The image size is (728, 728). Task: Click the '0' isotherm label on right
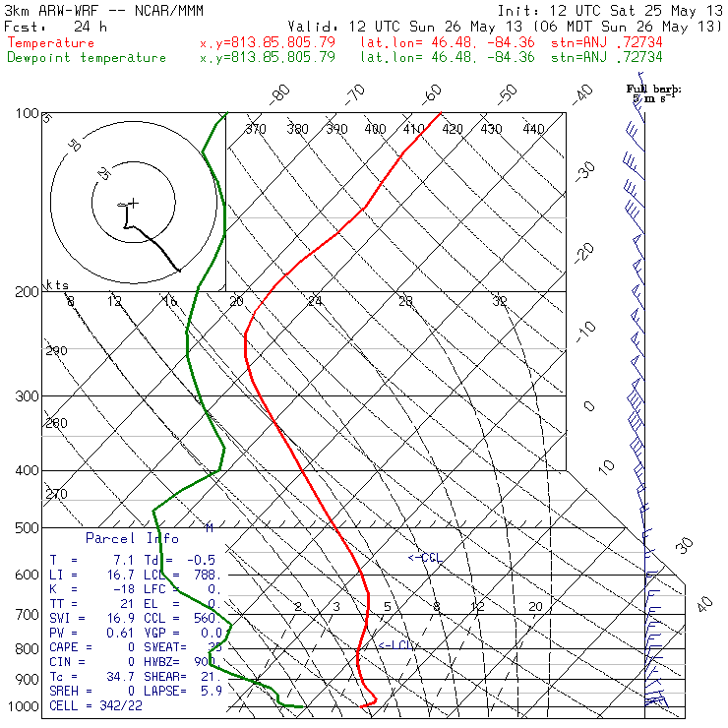(x=588, y=406)
